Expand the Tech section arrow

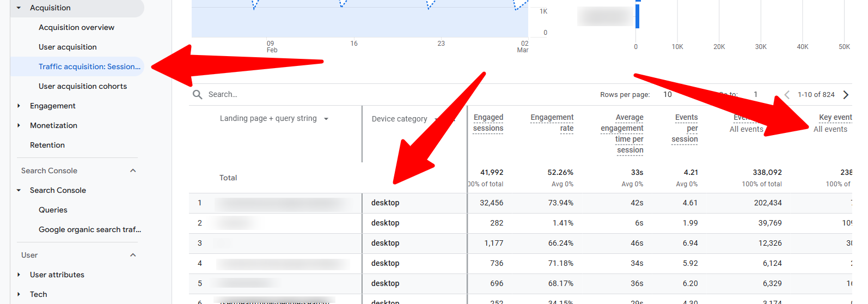pyautogui.click(x=19, y=294)
